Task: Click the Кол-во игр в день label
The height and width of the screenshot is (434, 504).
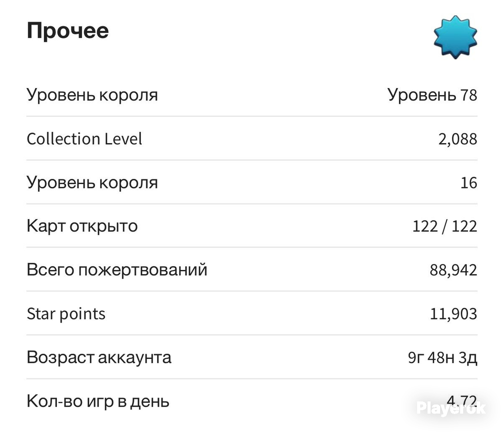Action: point(98,401)
